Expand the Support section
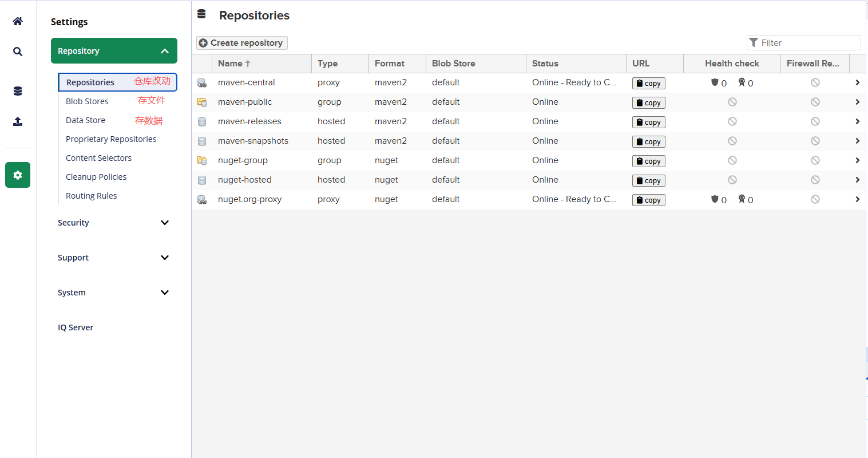The image size is (868, 458). click(x=114, y=258)
